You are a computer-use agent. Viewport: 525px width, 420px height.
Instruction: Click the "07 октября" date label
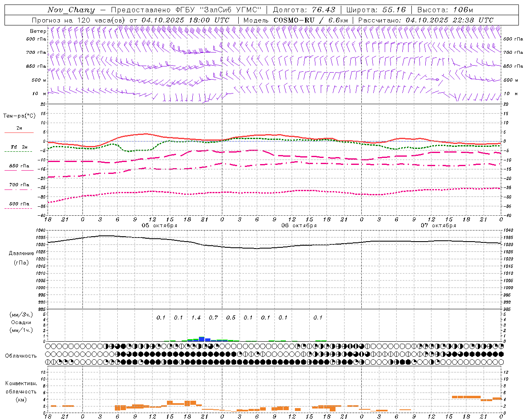pos(438,226)
